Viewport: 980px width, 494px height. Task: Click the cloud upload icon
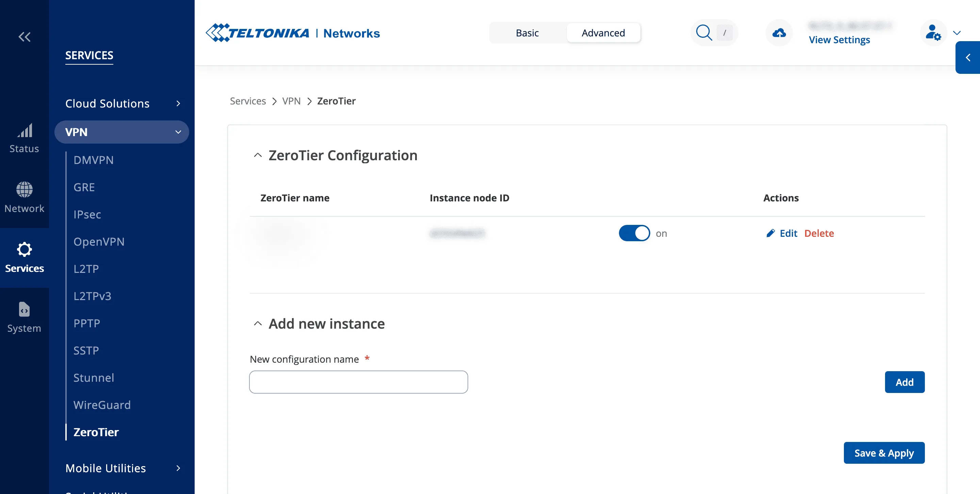779,33
